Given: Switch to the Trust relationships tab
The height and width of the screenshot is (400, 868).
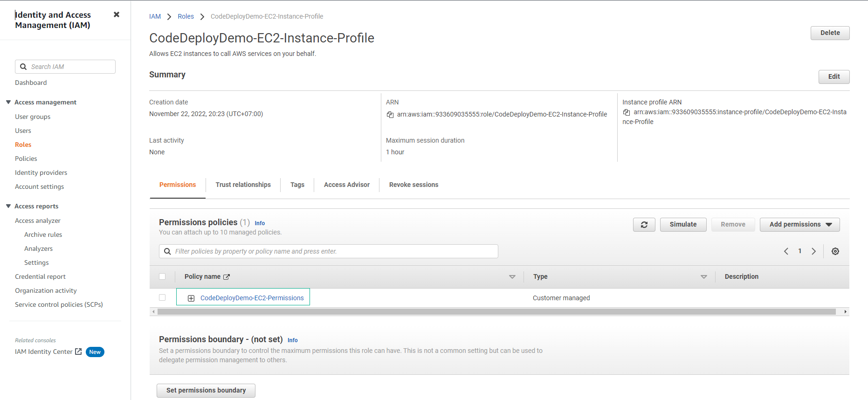Looking at the screenshot, I should coord(243,185).
